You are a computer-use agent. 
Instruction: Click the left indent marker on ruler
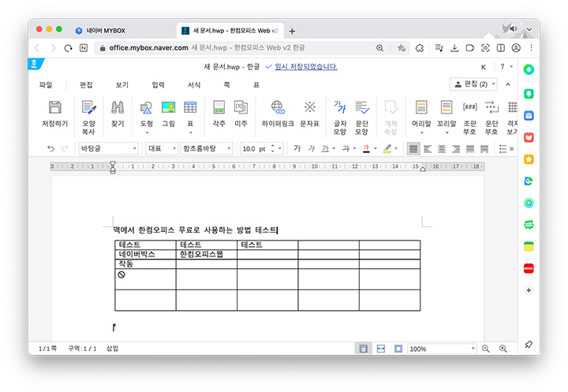pyautogui.click(x=113, y=170)
